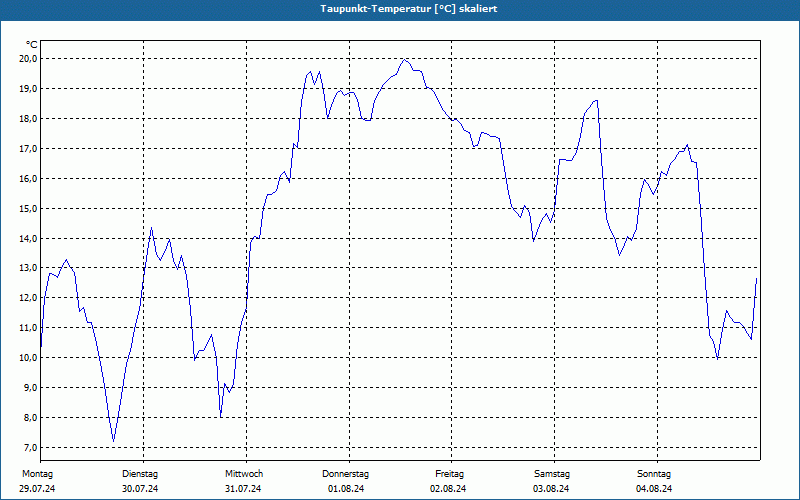Select the 17,0 axis value
800x500 pixels.
(29, 149)
